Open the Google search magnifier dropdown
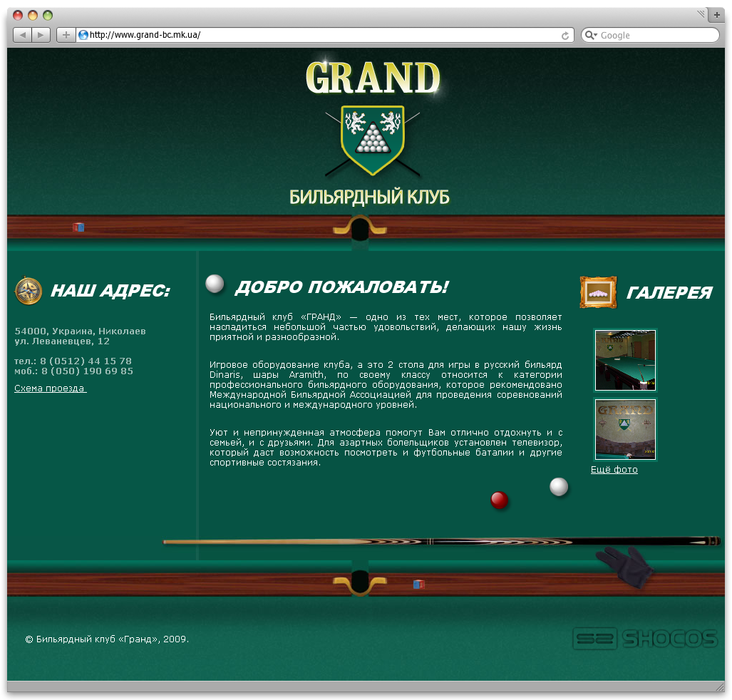 (x=590, y=35)
